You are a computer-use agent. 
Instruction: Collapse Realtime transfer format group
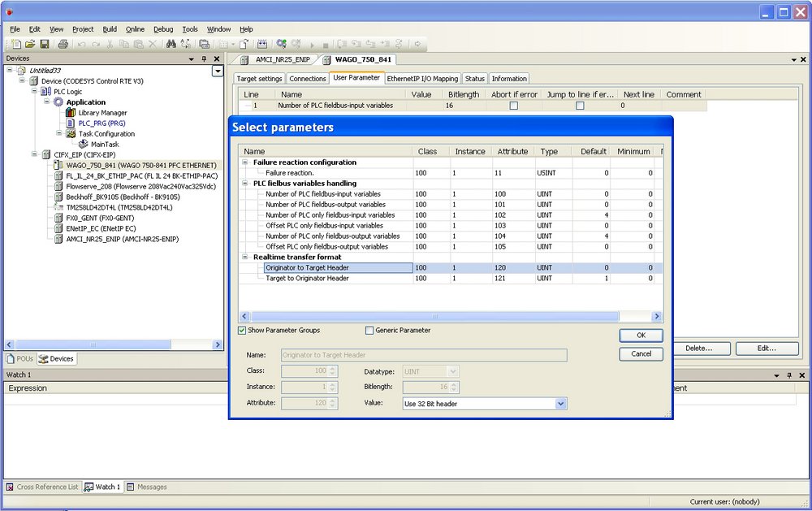245,257
